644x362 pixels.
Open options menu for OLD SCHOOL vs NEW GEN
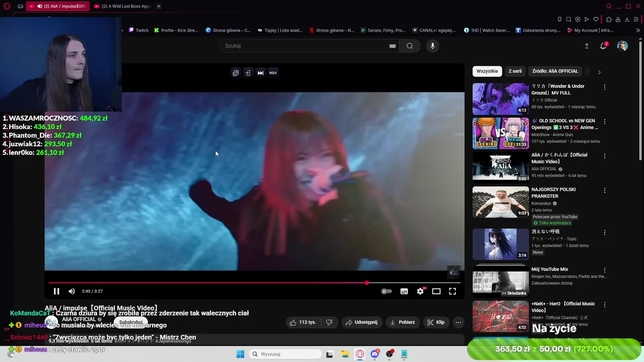point(605,122)
